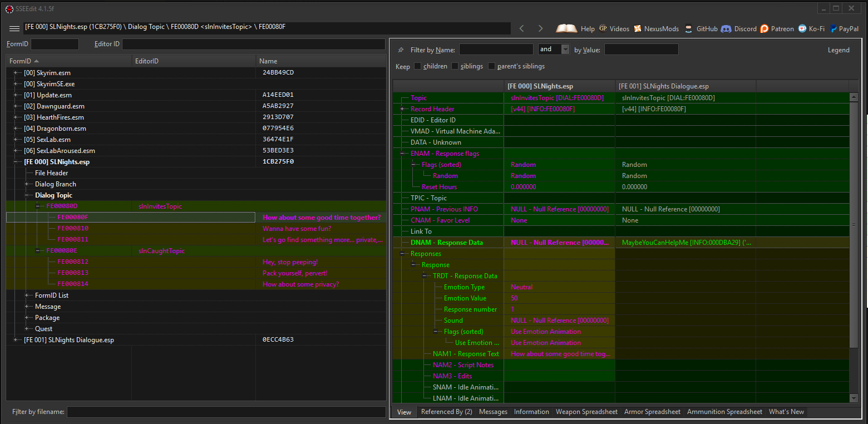Click the record view scrollbar down arrow

click(x=854, y=397)
